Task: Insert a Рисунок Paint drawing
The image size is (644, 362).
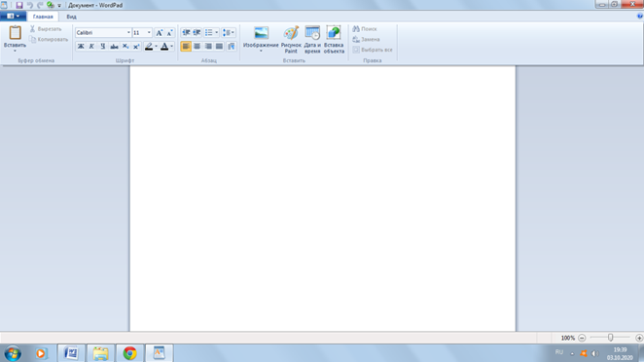Action: 291,40
